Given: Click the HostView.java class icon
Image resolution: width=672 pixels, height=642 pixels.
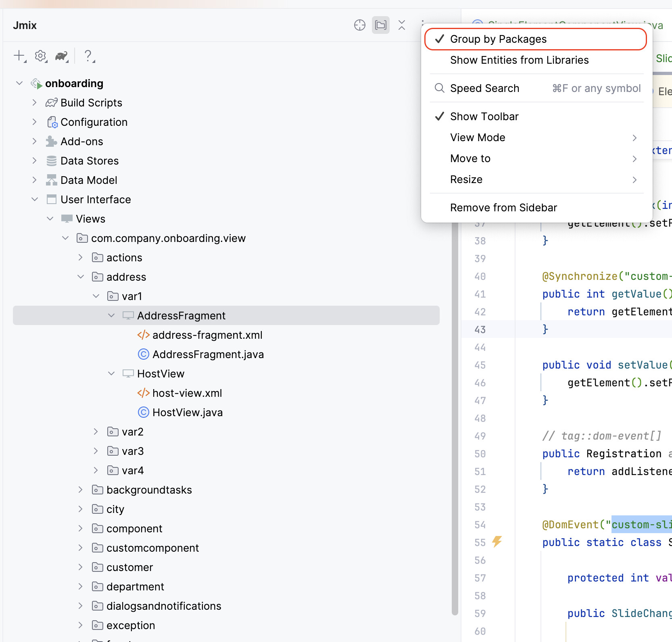Looking at the screenshot, I should point(144,413).
